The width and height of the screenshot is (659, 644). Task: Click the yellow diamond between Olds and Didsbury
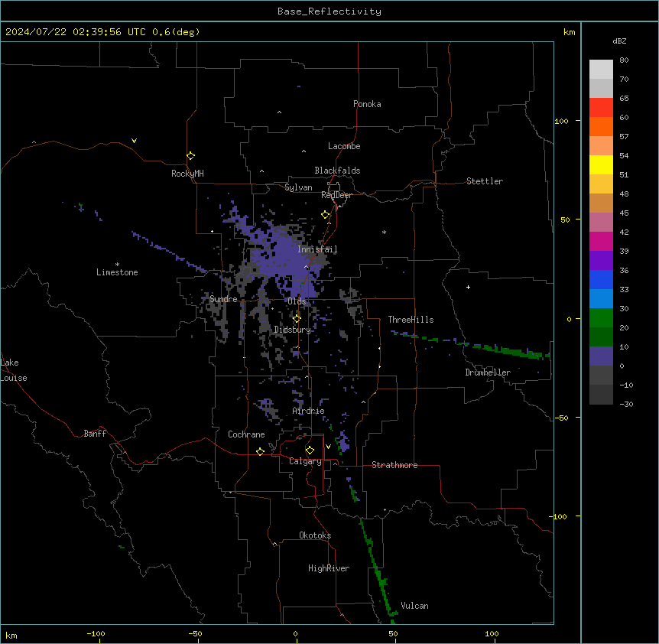[x=297, y=319]
